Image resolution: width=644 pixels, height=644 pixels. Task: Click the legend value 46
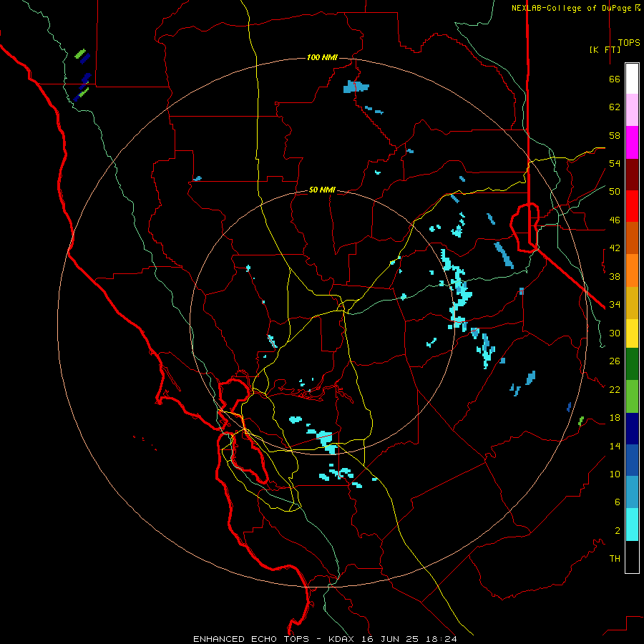(615, 220)
